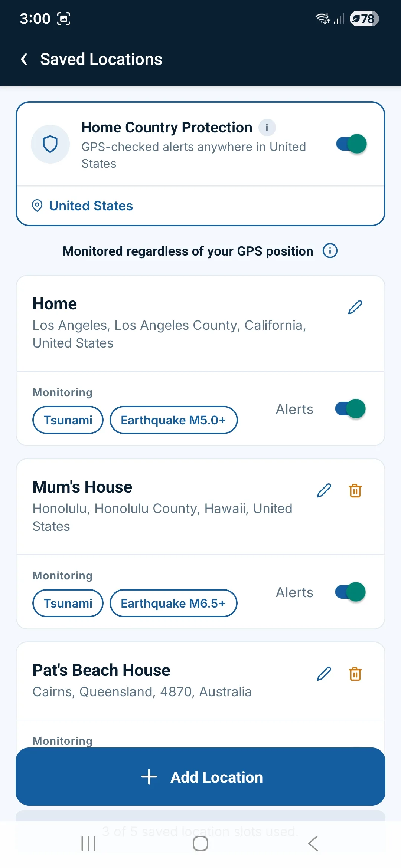Turn off alerts for Home

351,409
